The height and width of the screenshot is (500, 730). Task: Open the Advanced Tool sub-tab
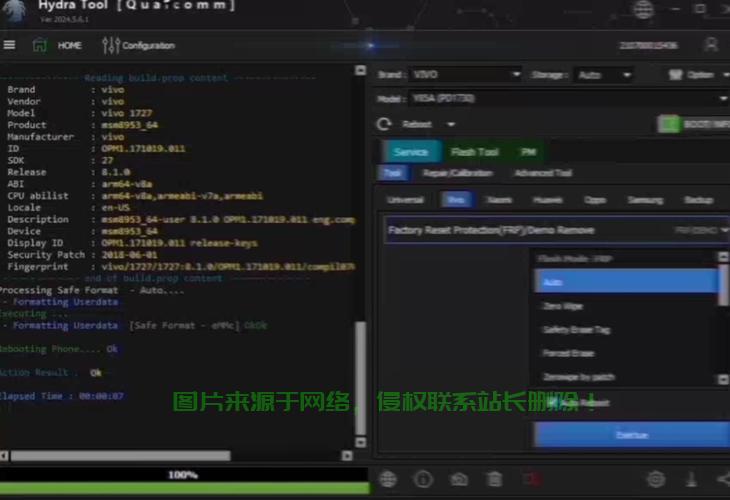(x=543, y=173)
